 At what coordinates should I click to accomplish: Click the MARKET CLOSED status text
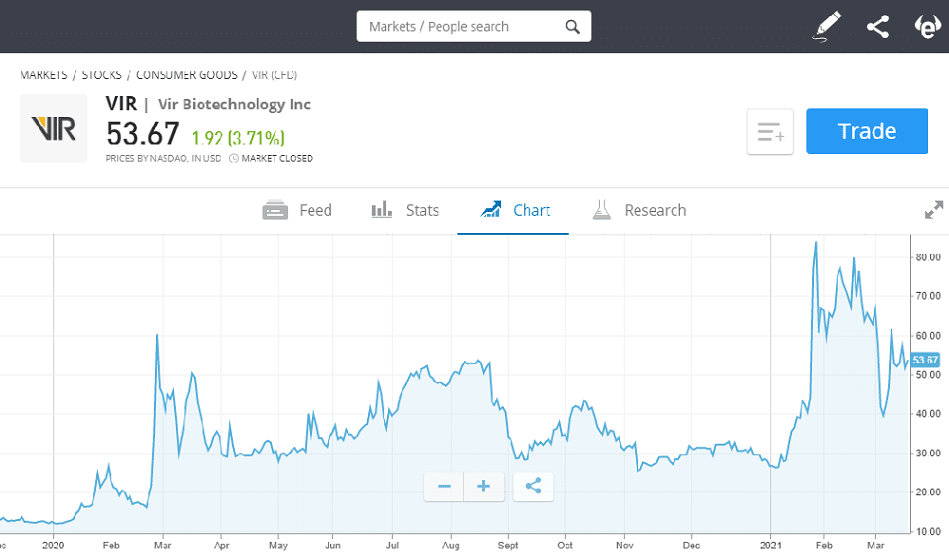click(x=277, y=159)
